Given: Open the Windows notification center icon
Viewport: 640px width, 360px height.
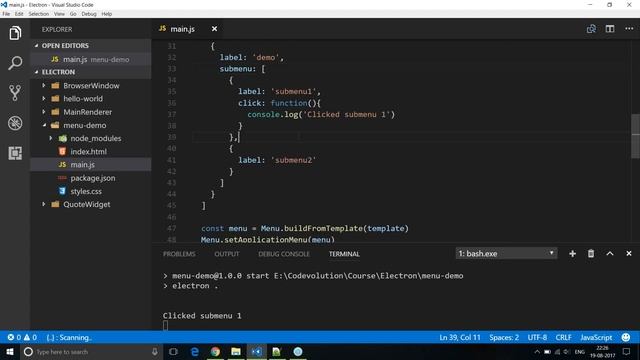Looking at the screenshot, I should (x=626, y=351).
